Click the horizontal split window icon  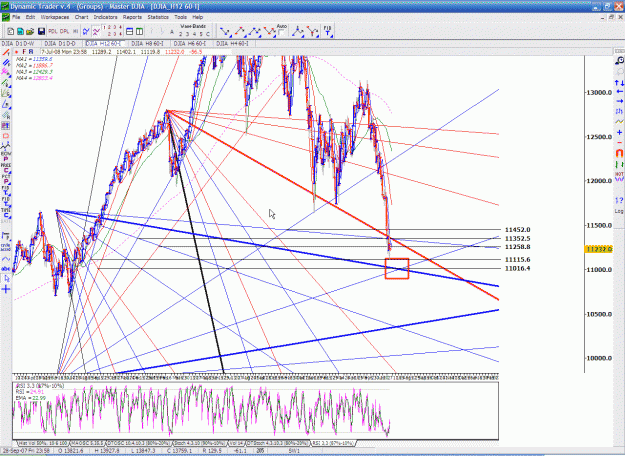click(130, 31)
